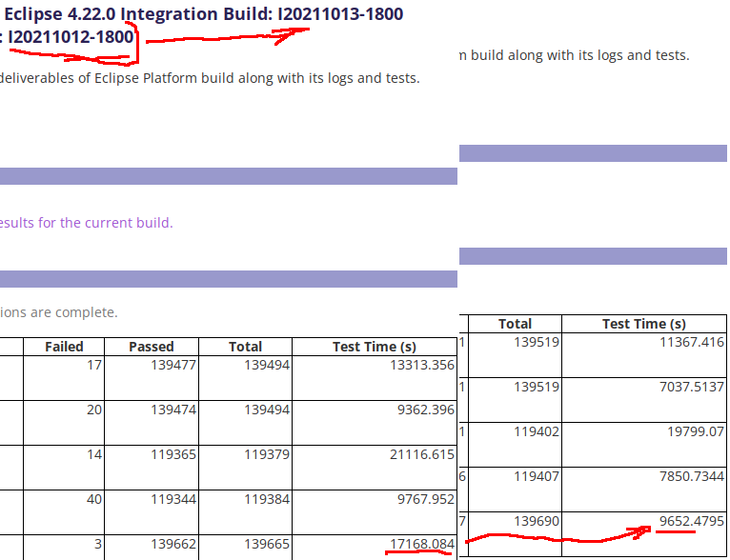Click the test time value 11367.416
730x560 pixels.
[692, 342]
